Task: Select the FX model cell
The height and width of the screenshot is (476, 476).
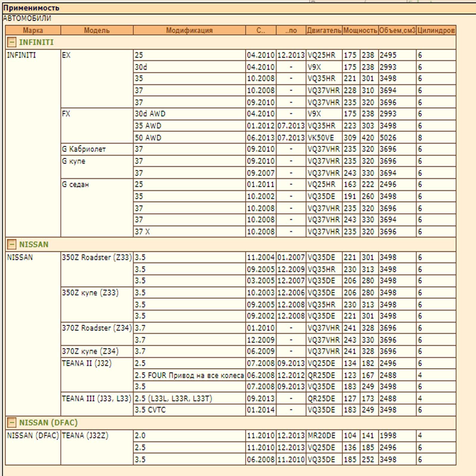Action: (x=97, y=126)
